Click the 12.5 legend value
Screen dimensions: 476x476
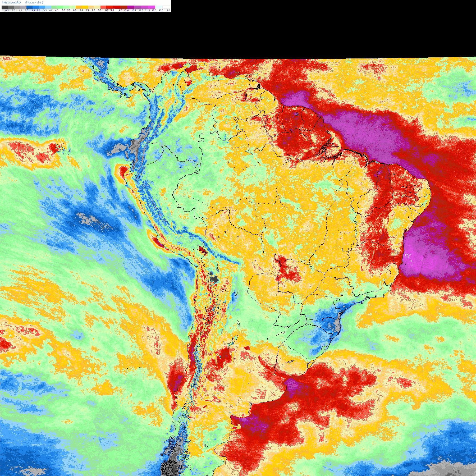[x=161, y=10]
